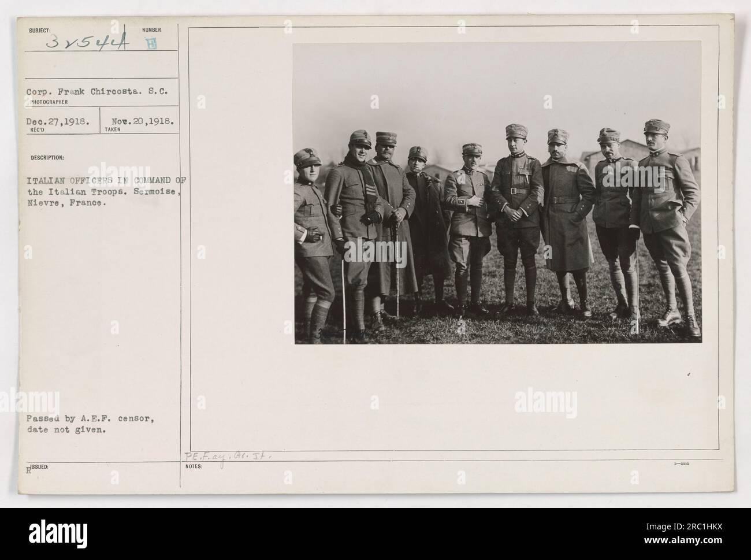Viewport: 751px width, 560px height.
Task: Click the group photograph of Italian officers
Action: [x=497, y=194]
